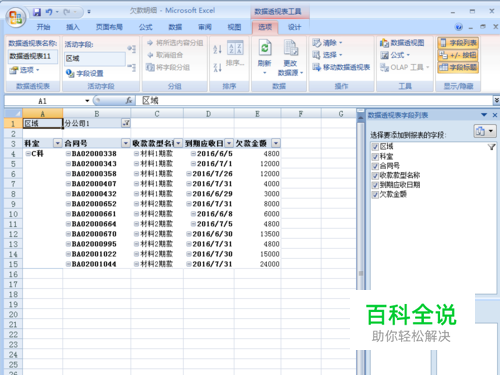
Task: Click 更改数据源 change data source
Action: (x=290, y=57)
